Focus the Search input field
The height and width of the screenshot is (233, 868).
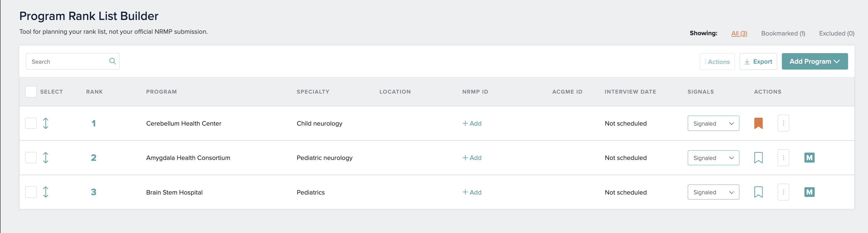(x=72, y=61)
